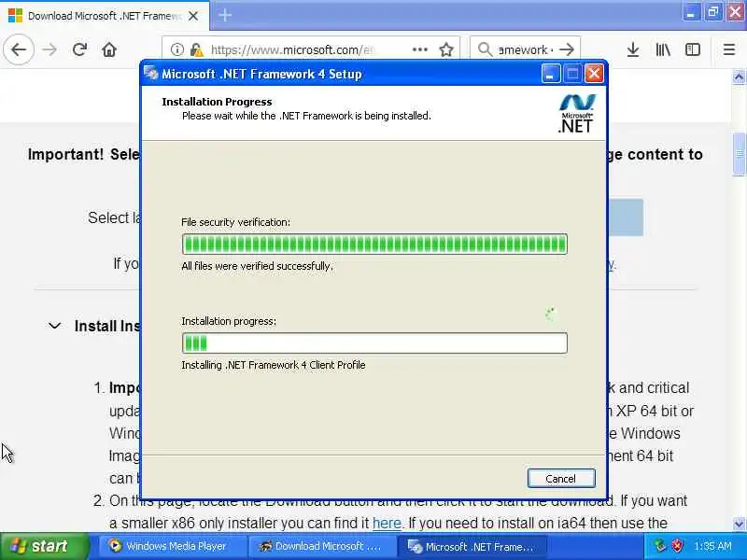Bookmark this page with the star icon
The image size is (747, 560).
tap(446, 49)
